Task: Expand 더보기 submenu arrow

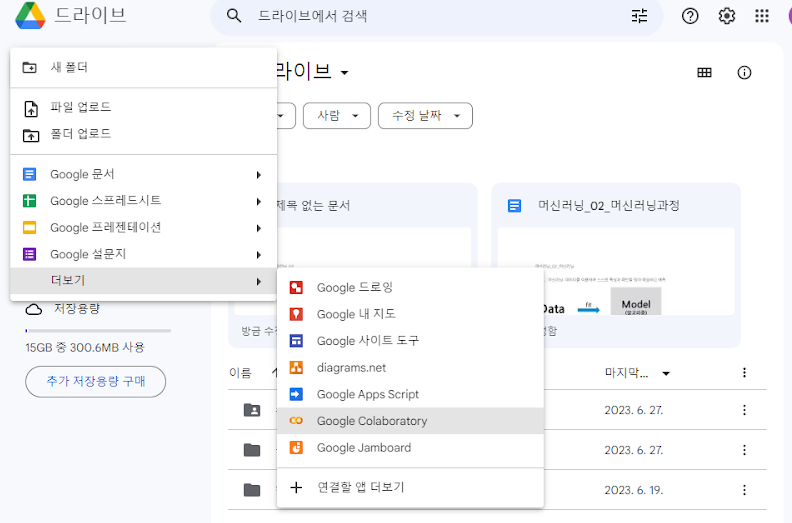Action: (x=259, y=281)
